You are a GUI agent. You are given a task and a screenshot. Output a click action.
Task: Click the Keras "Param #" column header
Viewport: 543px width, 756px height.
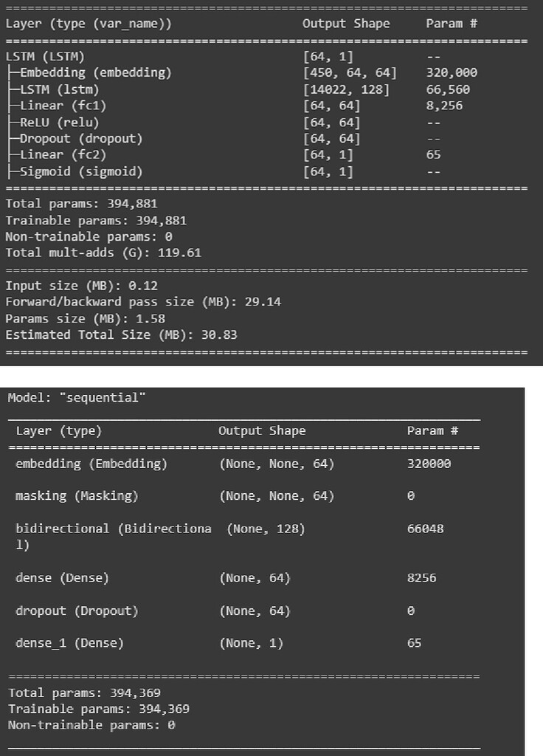432,430
